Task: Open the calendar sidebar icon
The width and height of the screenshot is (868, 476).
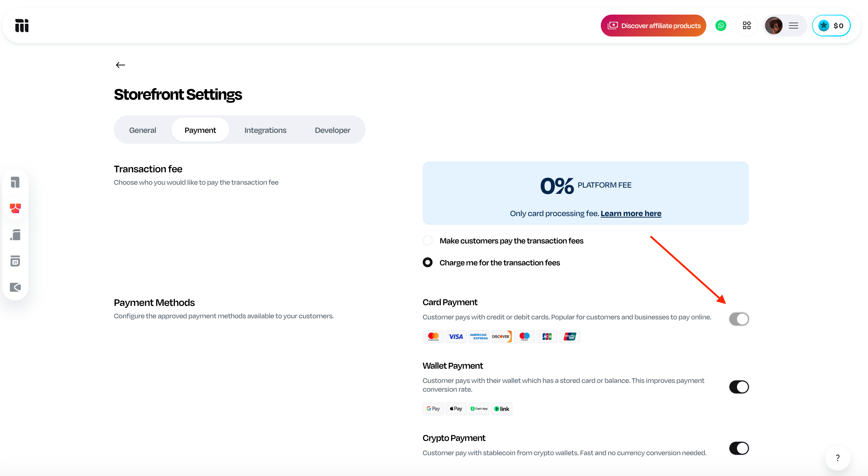Action: [x=15, y=261]
